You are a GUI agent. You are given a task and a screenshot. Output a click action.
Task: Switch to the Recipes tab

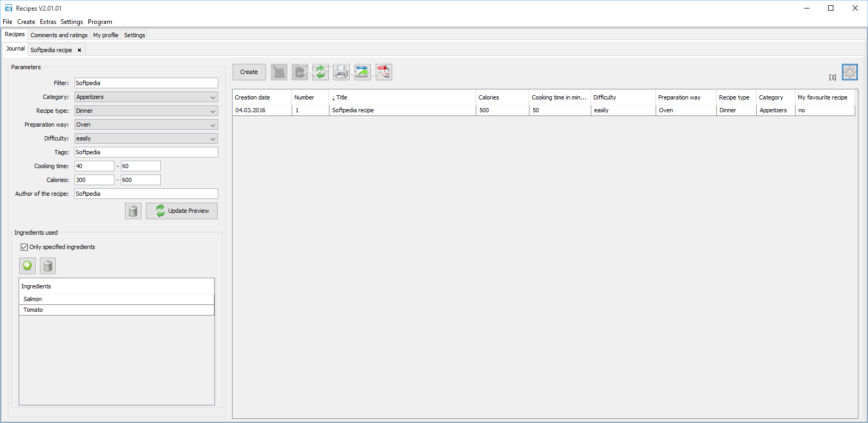(x=15, y=34)
